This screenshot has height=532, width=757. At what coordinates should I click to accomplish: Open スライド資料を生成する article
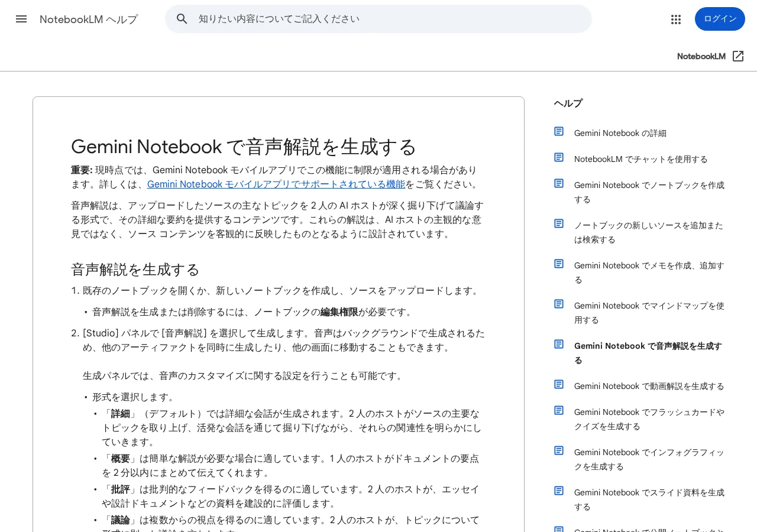tap(649, 499)
